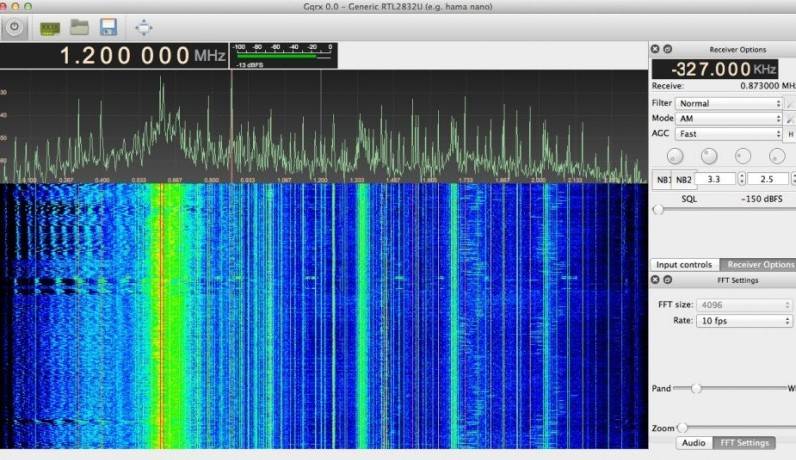Viewport: 796px width, 460px height.
Task: Switch to the Input controls tab
Action: point(684,265)
